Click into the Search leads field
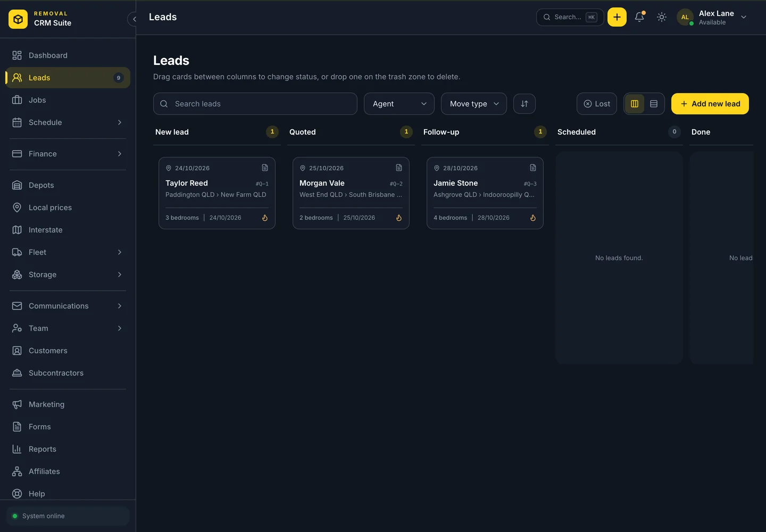This screenshot has width=766, height=532. (255, 104)
